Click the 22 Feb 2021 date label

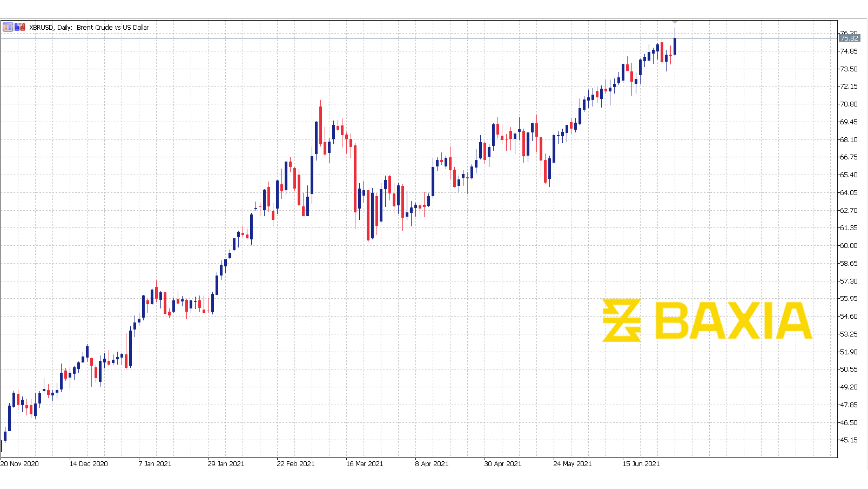tap(296, 464)
